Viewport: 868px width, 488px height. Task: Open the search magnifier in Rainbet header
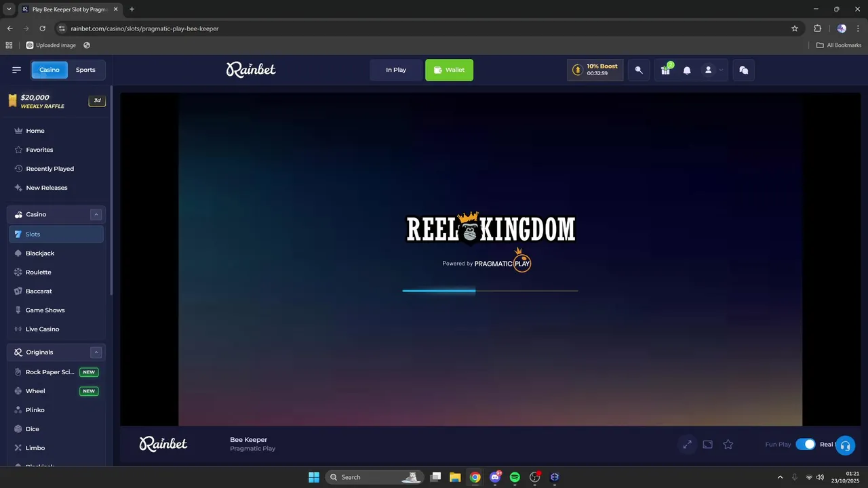pyautogui.click(x=639, y=70)
